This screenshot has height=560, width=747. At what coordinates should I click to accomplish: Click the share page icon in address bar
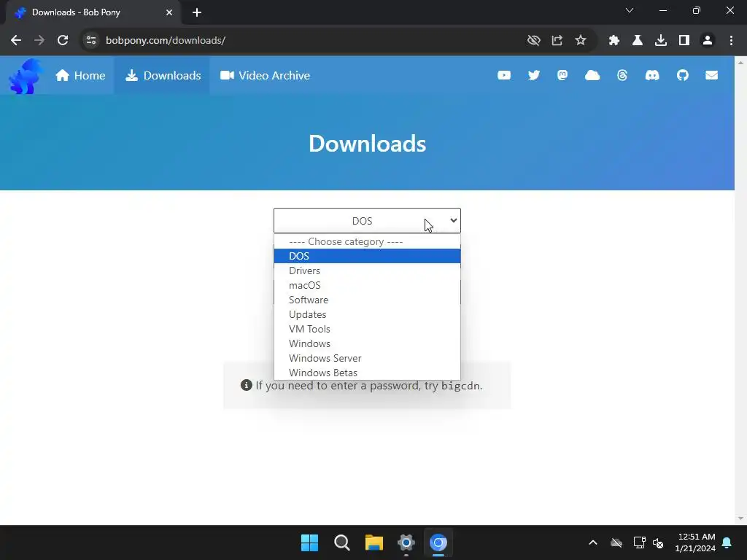(x=557, y=40)
